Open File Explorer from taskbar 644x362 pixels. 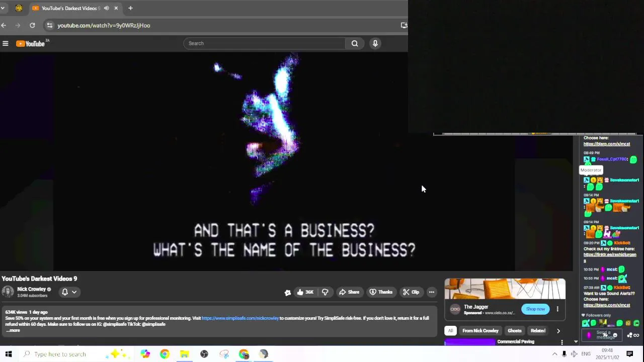point(184,354)
